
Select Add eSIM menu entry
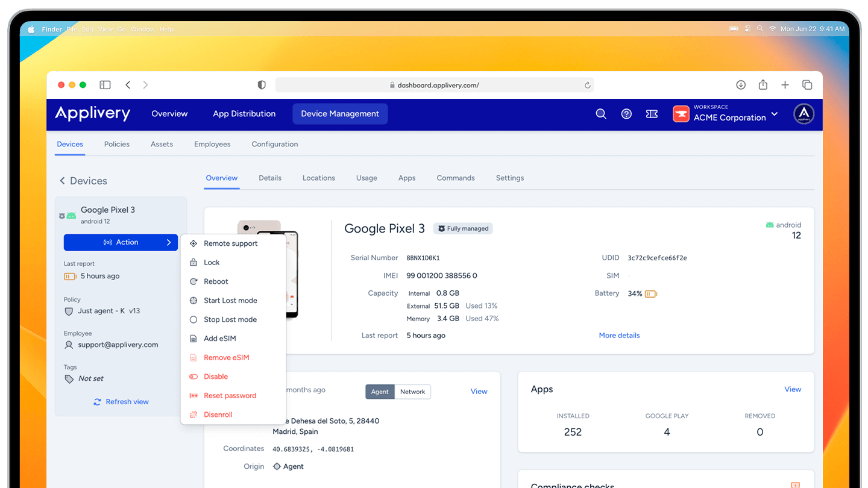click(233, 339)
